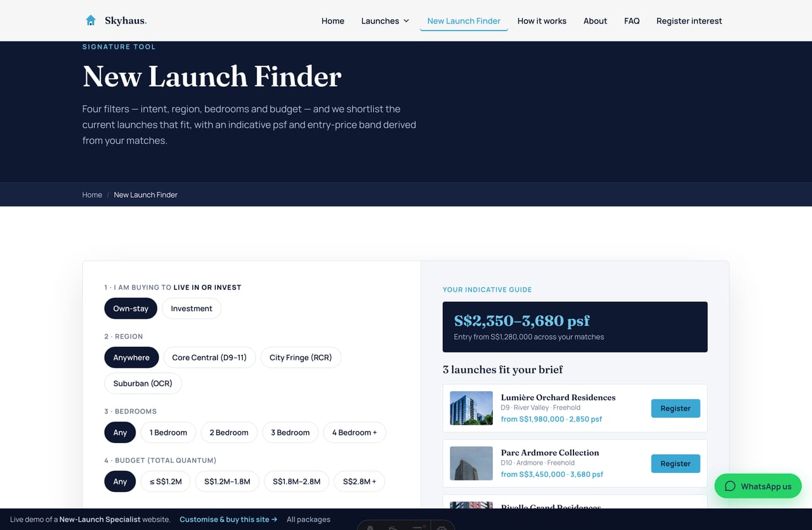Click '3 launches fit your brief' heading
Image resolution: width=812 pixels, height=530 pixels.
tap(502, 370)
